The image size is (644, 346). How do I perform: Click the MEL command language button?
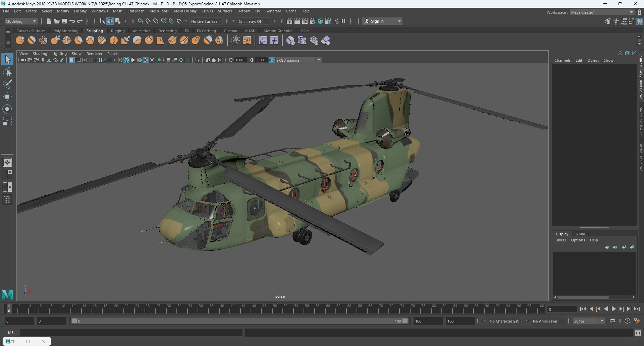(x=11, y=333)
